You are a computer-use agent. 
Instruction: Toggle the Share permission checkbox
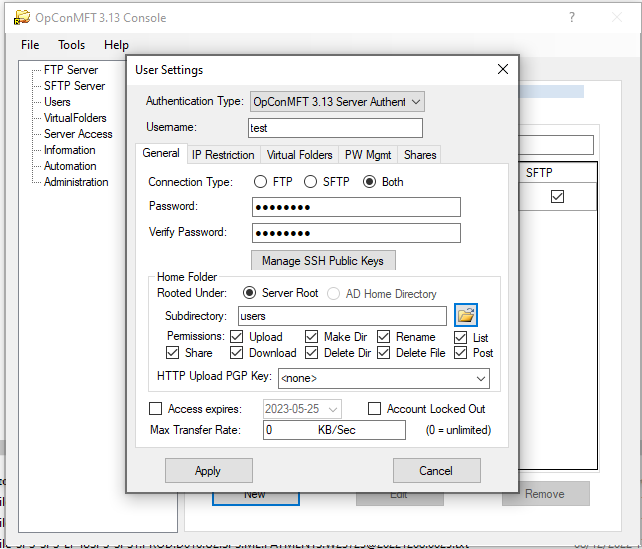coord(172,353)
